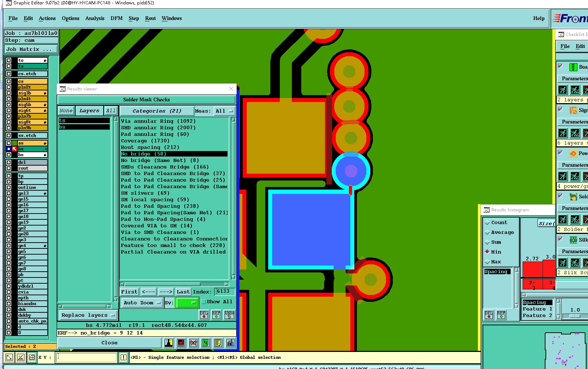Toggle checkbox for layer 'outline'
Screen dimensions: 588x369
pos(9,187)
